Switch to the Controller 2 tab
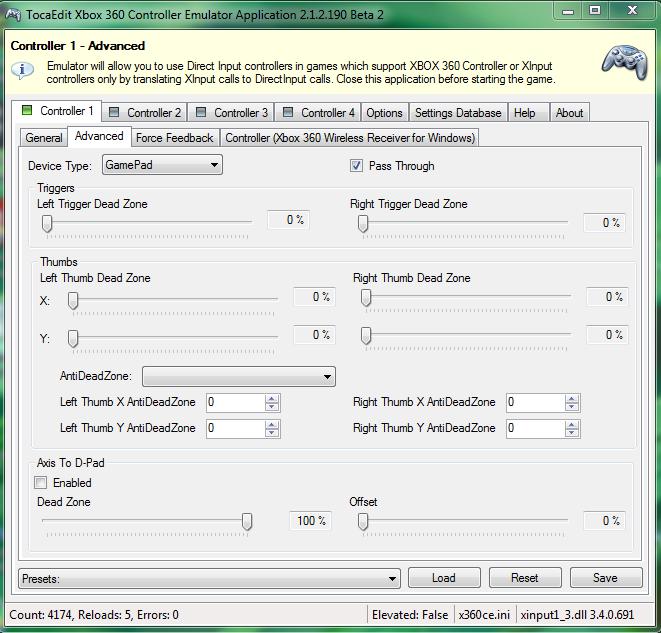Screen dimensions: 661x633 point(145,113)
